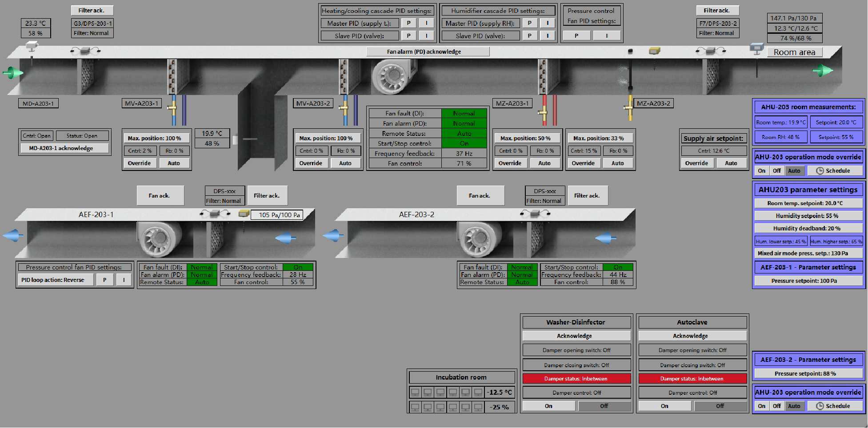Click the green Room area outlet arrow
Screen dimensions: 868x428
point(823,70)
